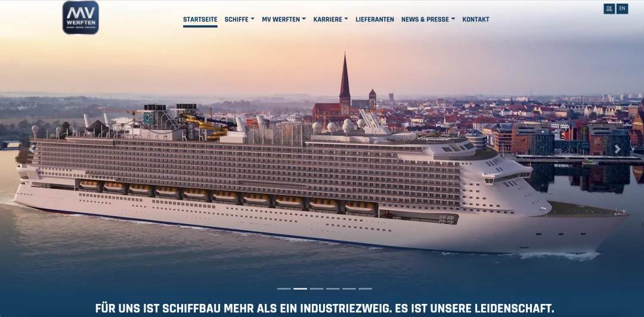
Task: Open the Lieferanten page
Action: tap(374, 19)
